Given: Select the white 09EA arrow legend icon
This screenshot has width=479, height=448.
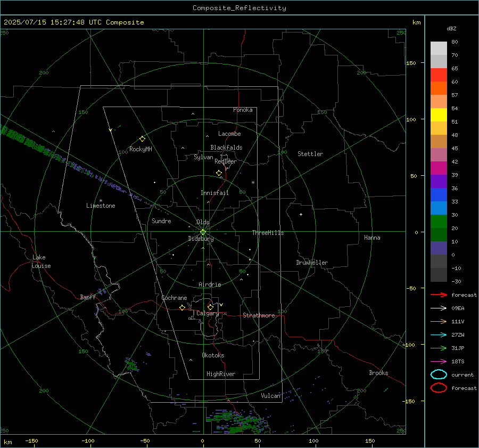Looking at the screenshot, I should pos(439,308).
